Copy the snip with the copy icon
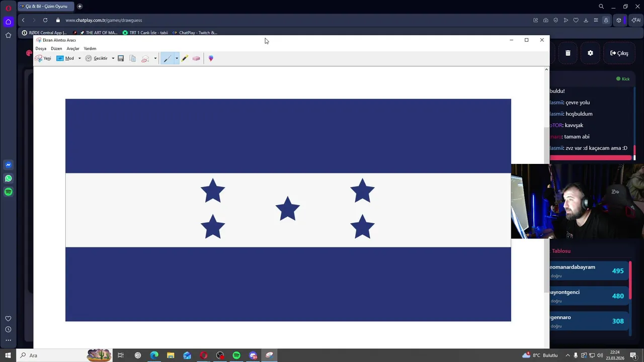644x362 pixels. [132, 58]
